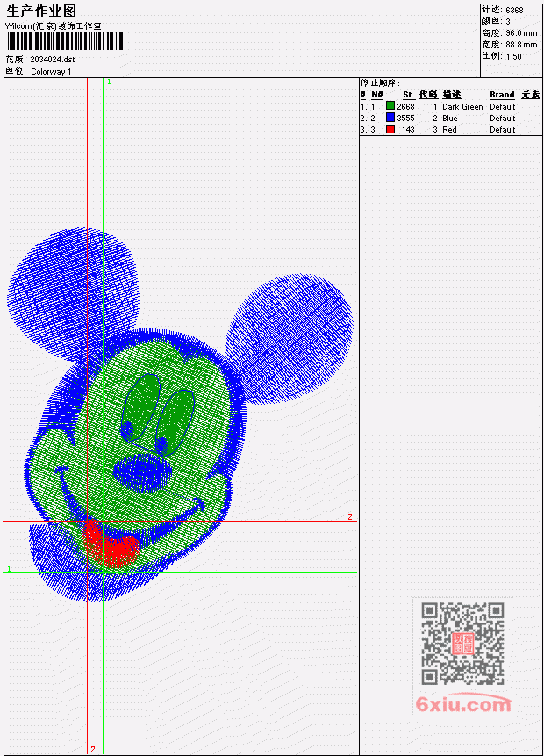Select the stitch count '143' cell
The image size is (544, 756).
pyautogui.click(x=408, y=130)
